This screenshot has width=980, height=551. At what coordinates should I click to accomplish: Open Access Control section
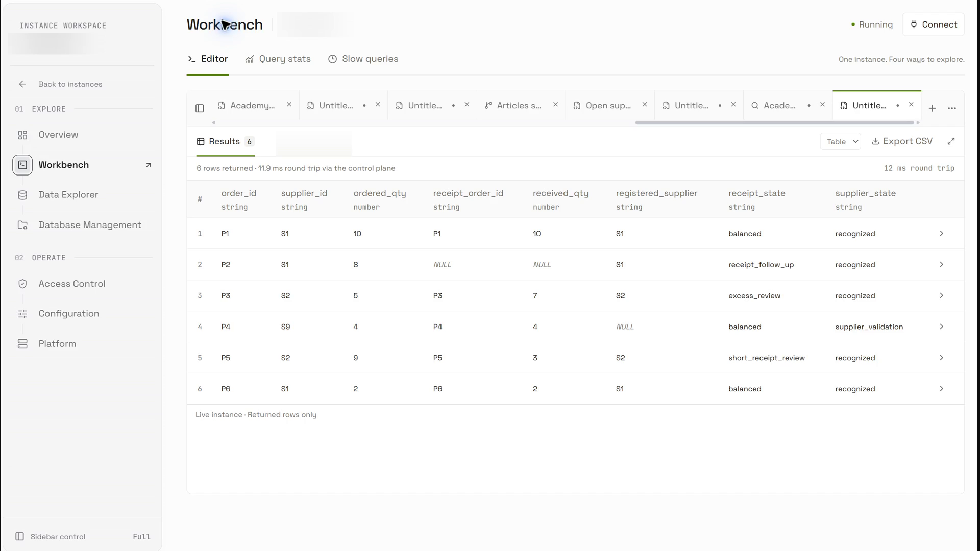[72, 284]
